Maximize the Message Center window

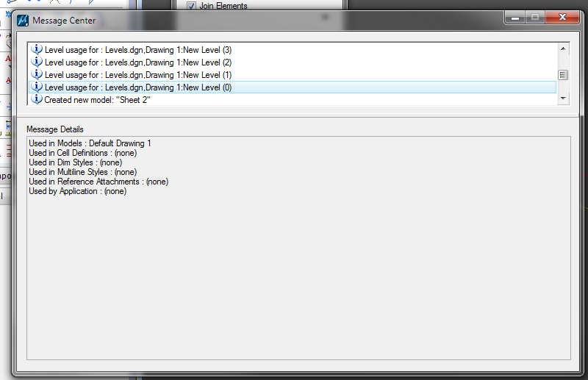tap(535, 17)
